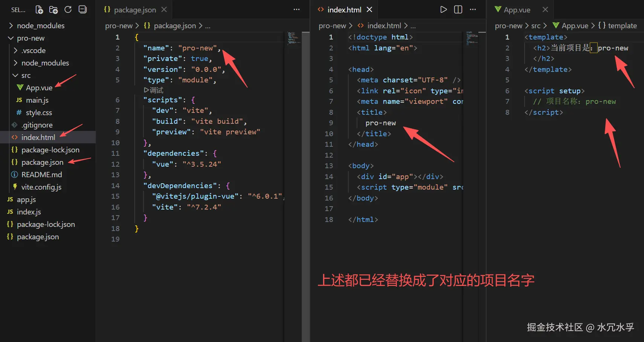Click the New File icon in explorer header
644x342 pixels.
coord(39,9)
